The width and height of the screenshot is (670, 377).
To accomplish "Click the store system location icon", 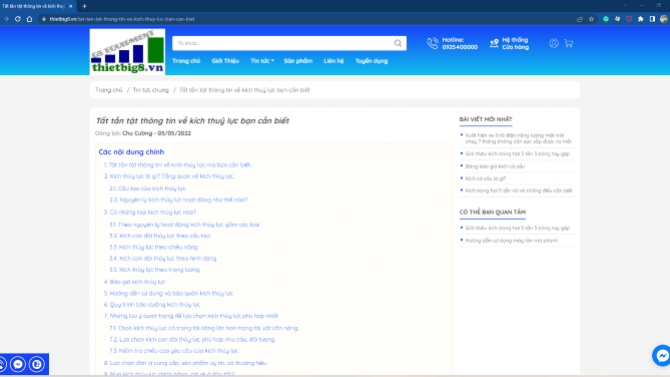I will coord(494,43).
